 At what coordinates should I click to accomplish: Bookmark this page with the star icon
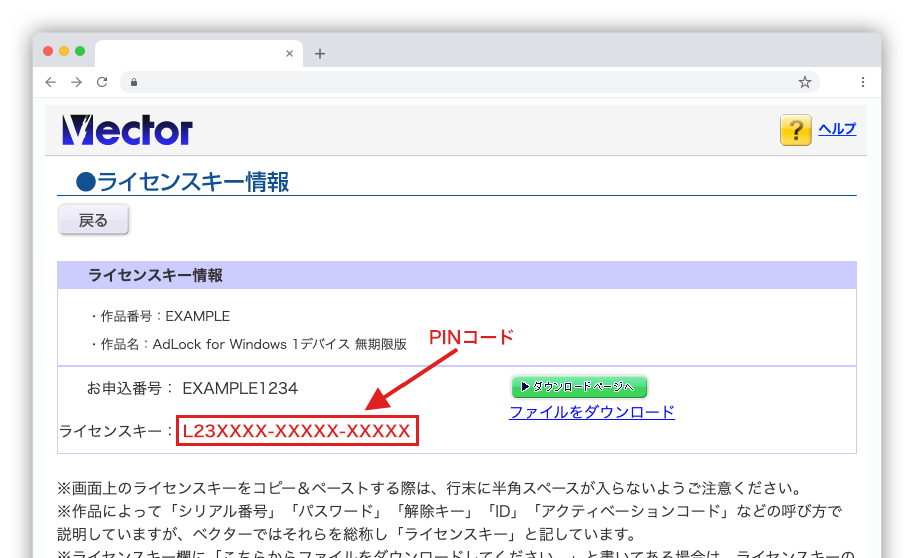click(x=804, y=82)
